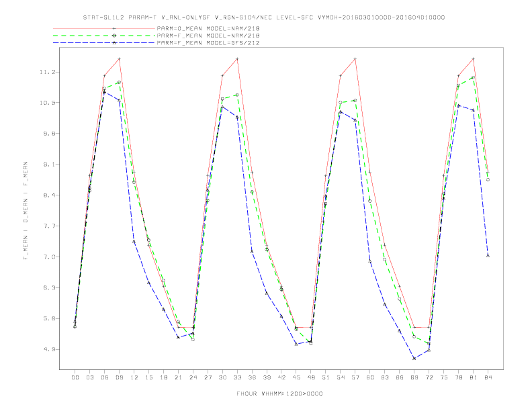Click x-axis tick label 81

[474, 377]
